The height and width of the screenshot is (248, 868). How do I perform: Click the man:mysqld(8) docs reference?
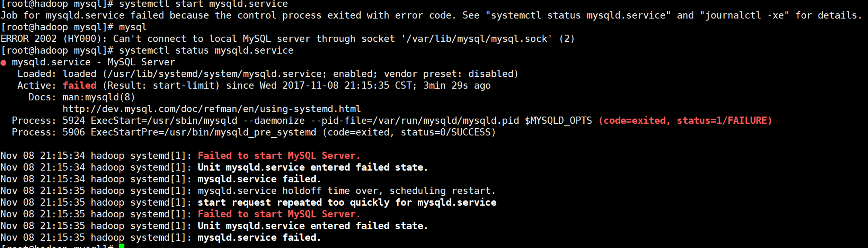click(x=99, y=98)
